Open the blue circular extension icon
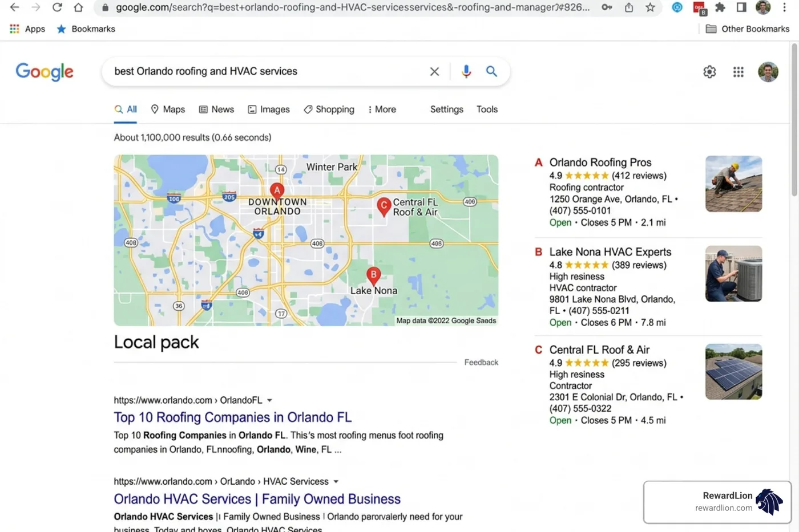 point(677,7)
